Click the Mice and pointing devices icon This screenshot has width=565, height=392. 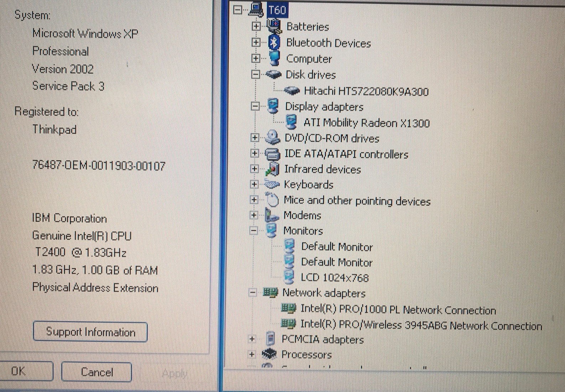pos(272,200)
